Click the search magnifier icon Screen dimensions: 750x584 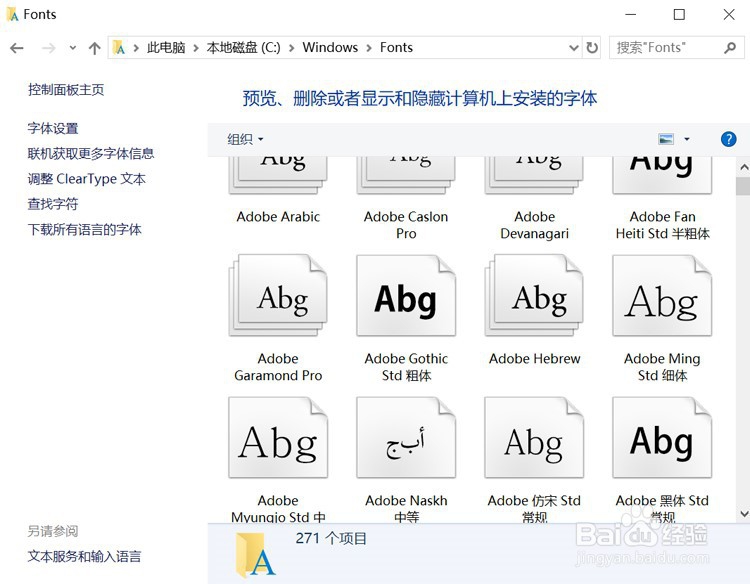(x=730, y=48)
